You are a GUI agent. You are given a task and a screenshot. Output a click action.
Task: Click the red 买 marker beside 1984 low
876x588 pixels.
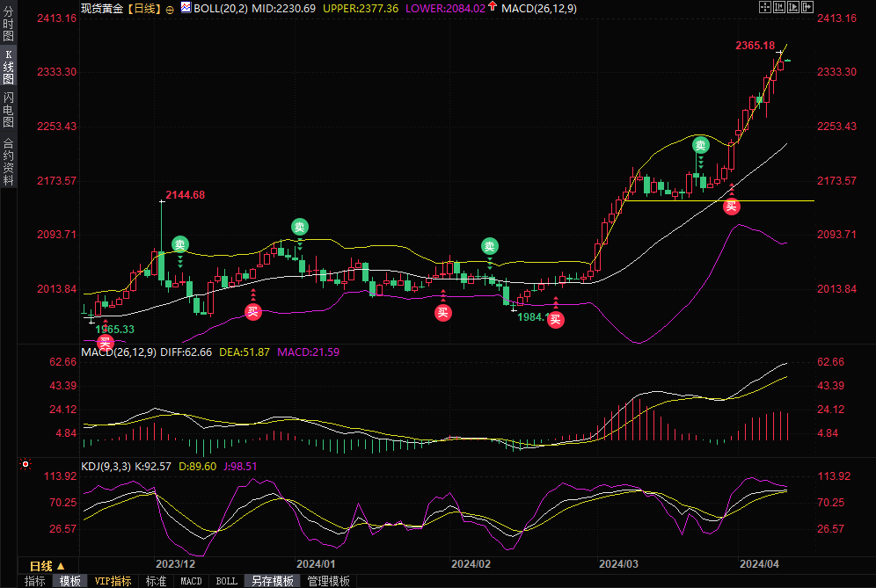tap(555, 319)
